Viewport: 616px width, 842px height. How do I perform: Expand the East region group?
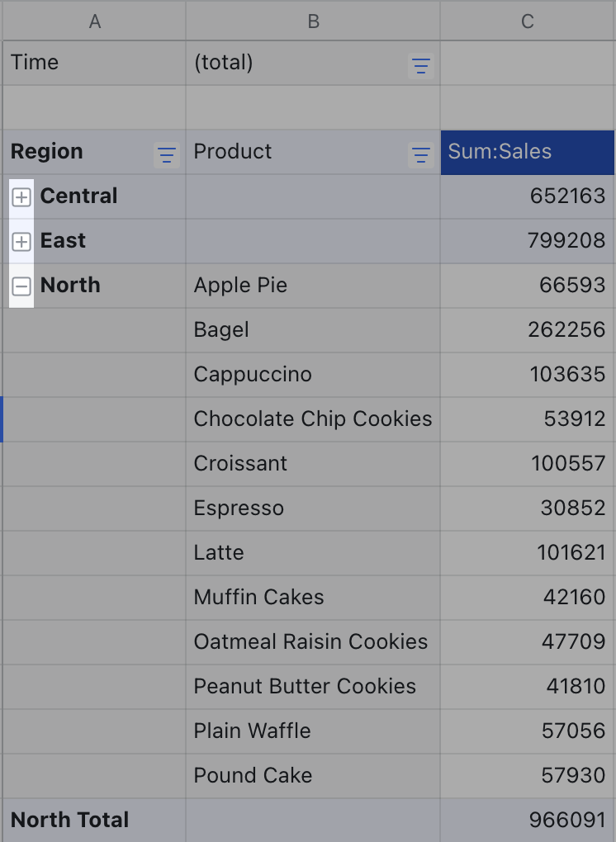click(22, 242)
